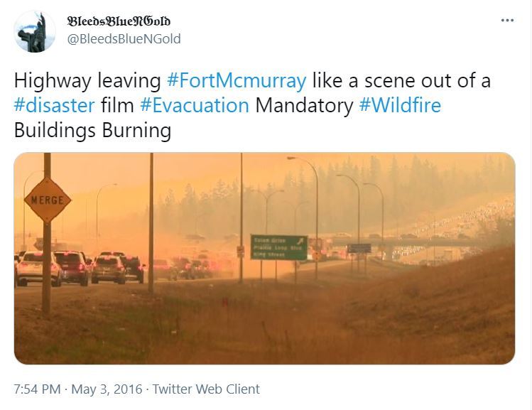Viewport: 532px width, 410px height.
Task: Click the @BleedsBlueNGold handle
Action: coord(124,39)
